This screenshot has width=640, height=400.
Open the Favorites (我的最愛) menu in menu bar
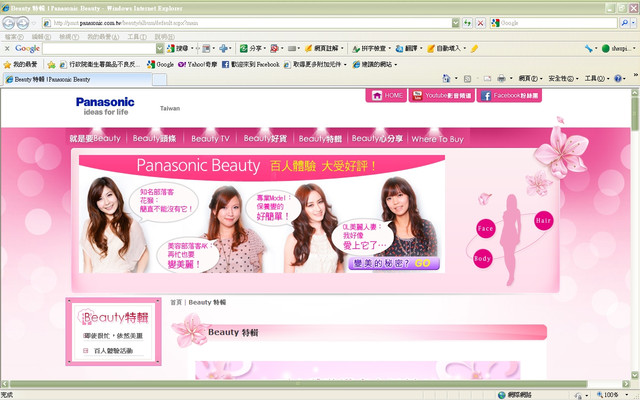103,37
